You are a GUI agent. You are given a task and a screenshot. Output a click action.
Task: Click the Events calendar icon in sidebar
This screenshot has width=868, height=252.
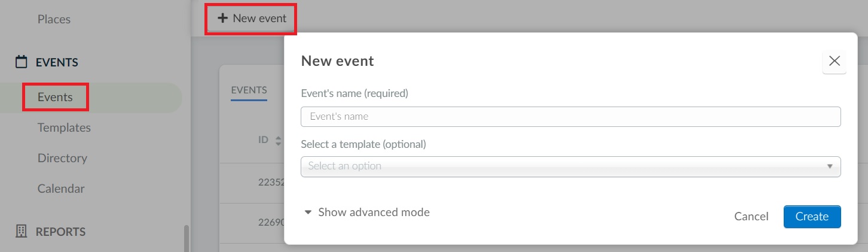(x=22, y=62)
